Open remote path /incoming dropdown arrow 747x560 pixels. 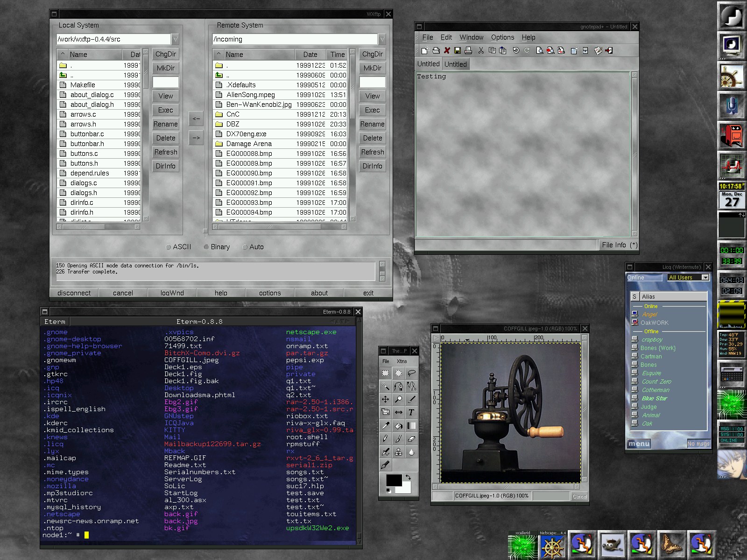382,39
